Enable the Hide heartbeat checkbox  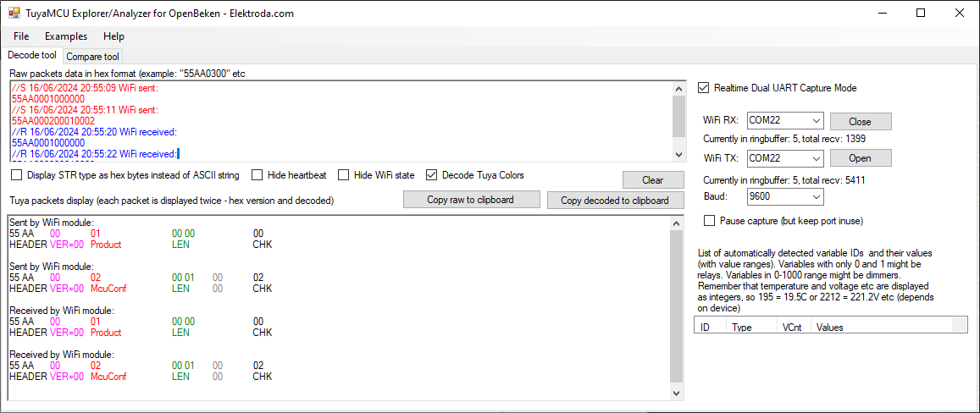coord(257,175)
